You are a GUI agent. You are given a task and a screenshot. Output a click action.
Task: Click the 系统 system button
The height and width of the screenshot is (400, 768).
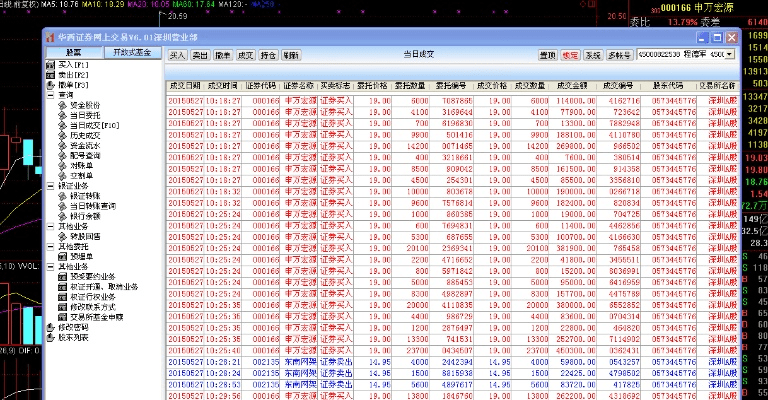point(593,55)
